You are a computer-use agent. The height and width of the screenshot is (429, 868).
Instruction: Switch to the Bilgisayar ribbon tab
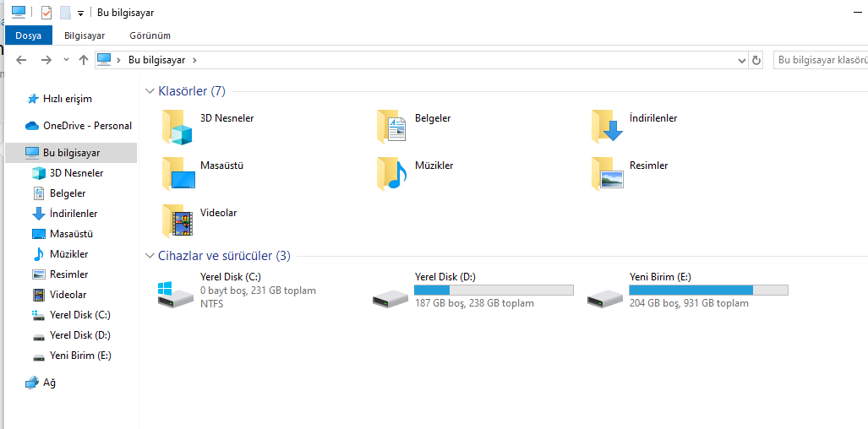85,35
